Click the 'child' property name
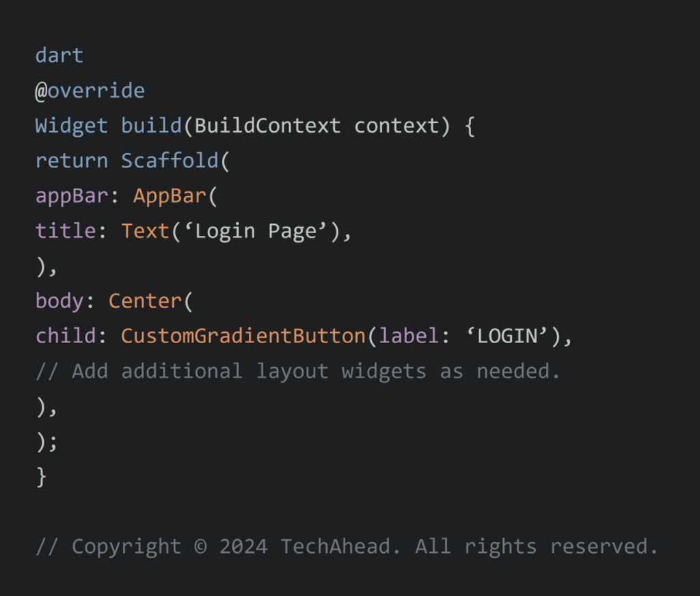 (x=65, y=336)
